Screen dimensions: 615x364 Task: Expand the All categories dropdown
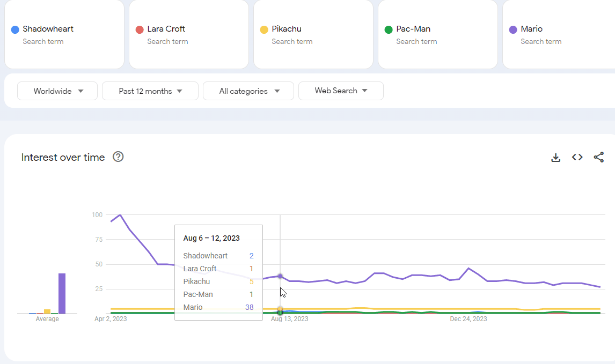tap(248, 91)
